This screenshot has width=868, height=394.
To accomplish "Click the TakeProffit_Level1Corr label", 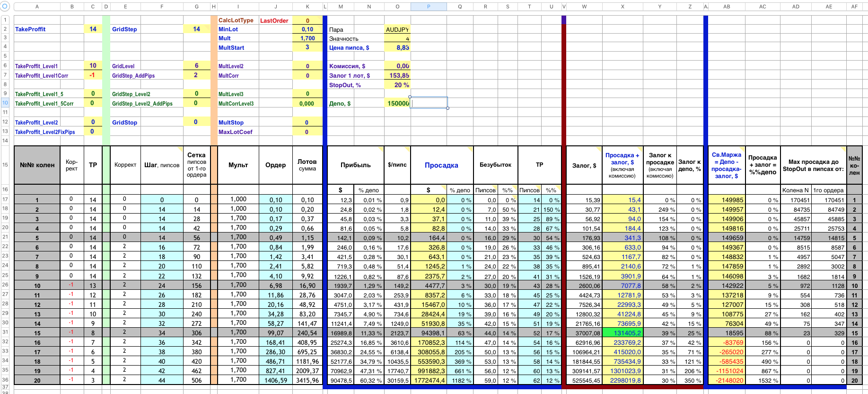I will click(x=42, y=75).
